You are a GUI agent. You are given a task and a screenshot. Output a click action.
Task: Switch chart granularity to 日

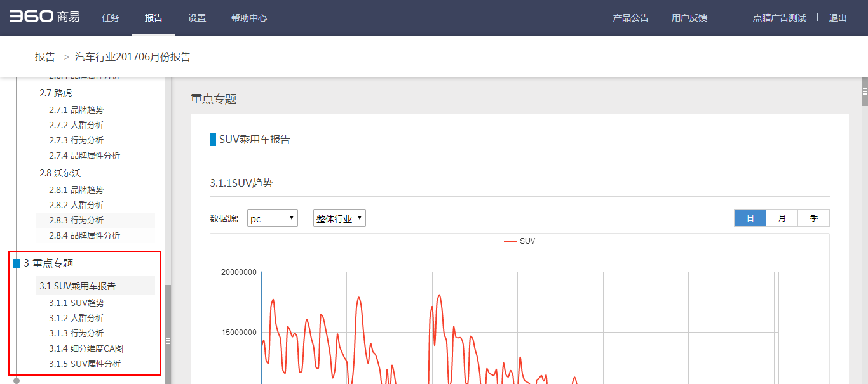750,218
